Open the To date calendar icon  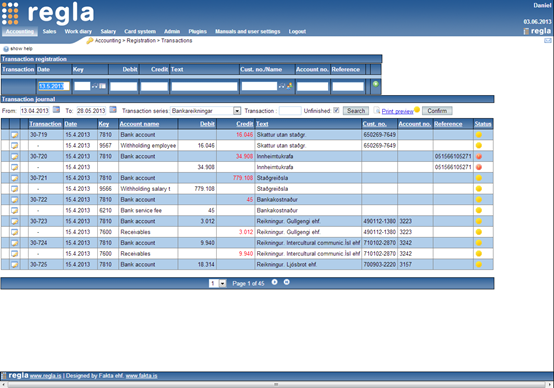click(x=113, y=110)
